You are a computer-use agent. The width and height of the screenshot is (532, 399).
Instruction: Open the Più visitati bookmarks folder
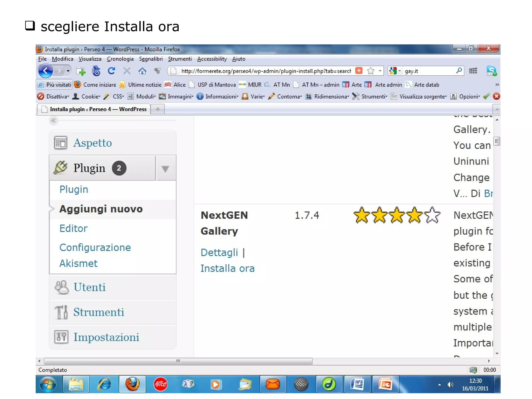pos(55,85)
